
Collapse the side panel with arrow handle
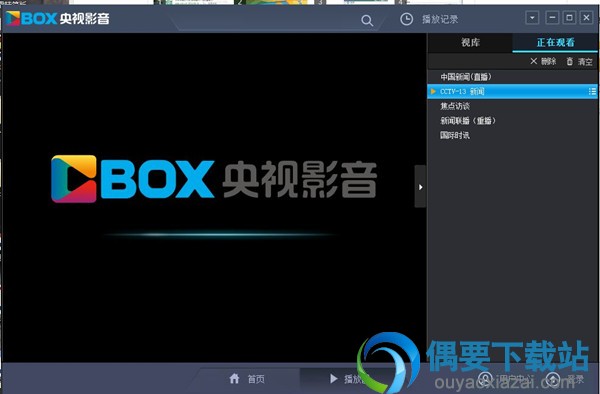coord(420,187)
